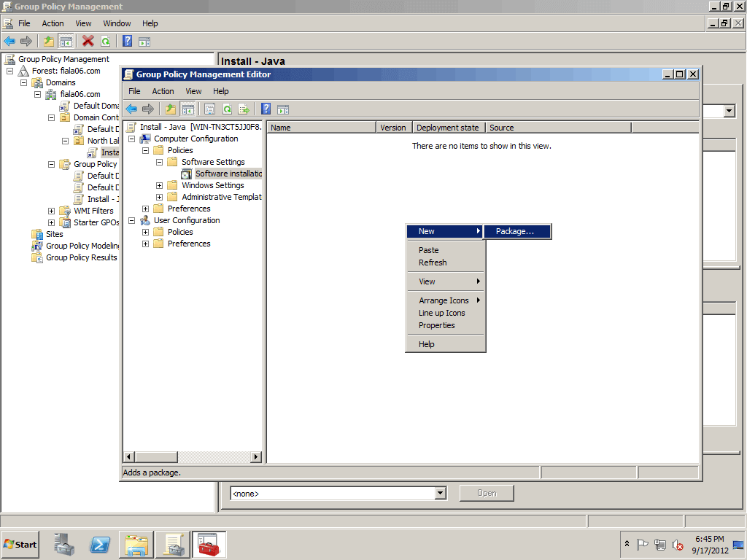747x560 pixels.
Task: Choose Refresh in context menu
Action: [445, 262]
